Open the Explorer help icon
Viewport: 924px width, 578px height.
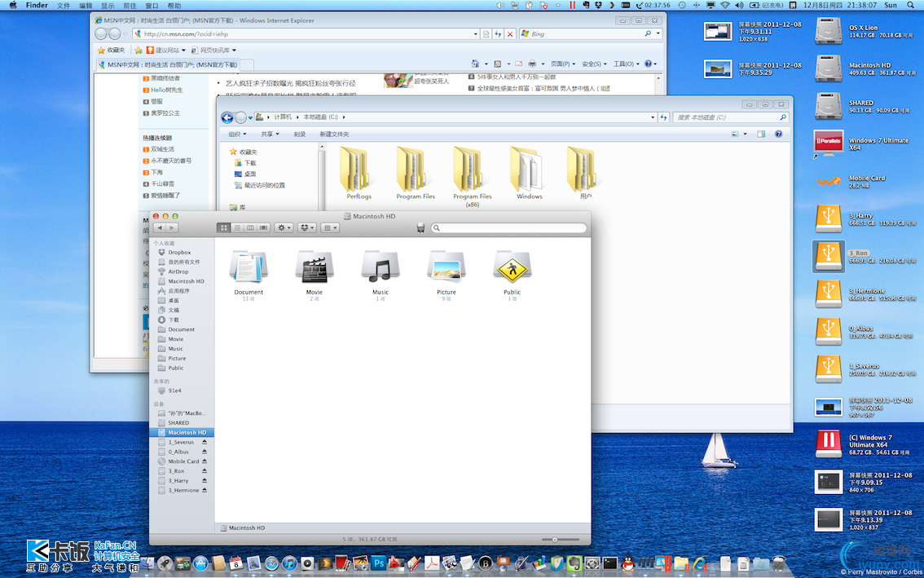(x=778, y=134)
